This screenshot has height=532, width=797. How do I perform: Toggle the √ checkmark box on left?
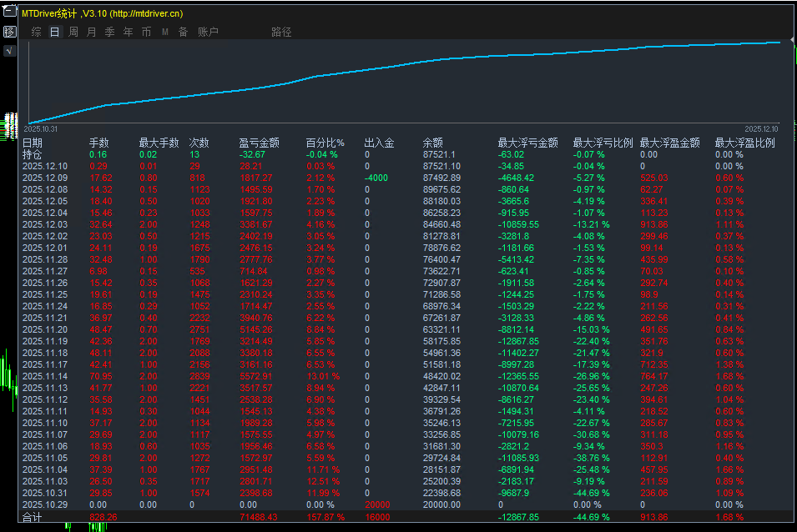pos(10,51)
